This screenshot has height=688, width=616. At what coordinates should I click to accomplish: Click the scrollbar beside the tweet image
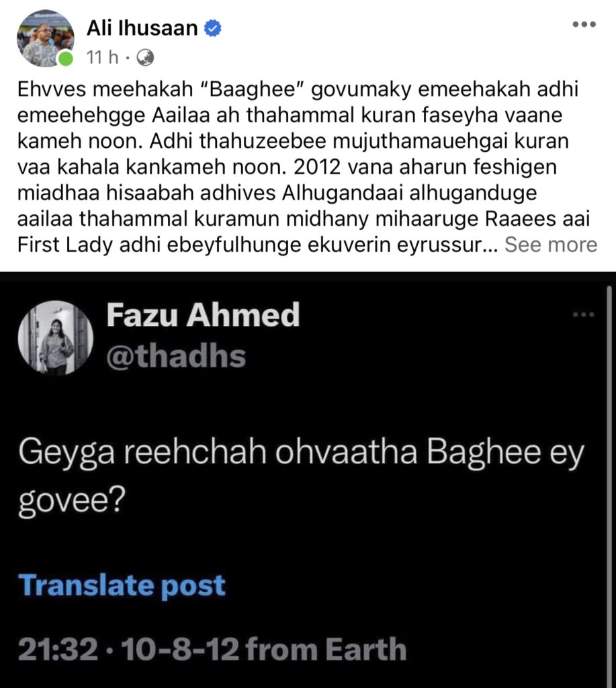click(x=609, y=470)
